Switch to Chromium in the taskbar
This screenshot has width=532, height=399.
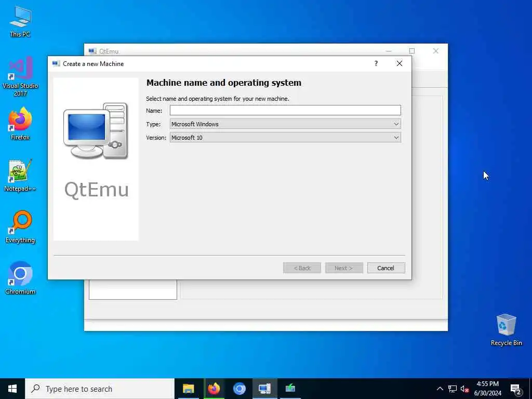[239, 389]
